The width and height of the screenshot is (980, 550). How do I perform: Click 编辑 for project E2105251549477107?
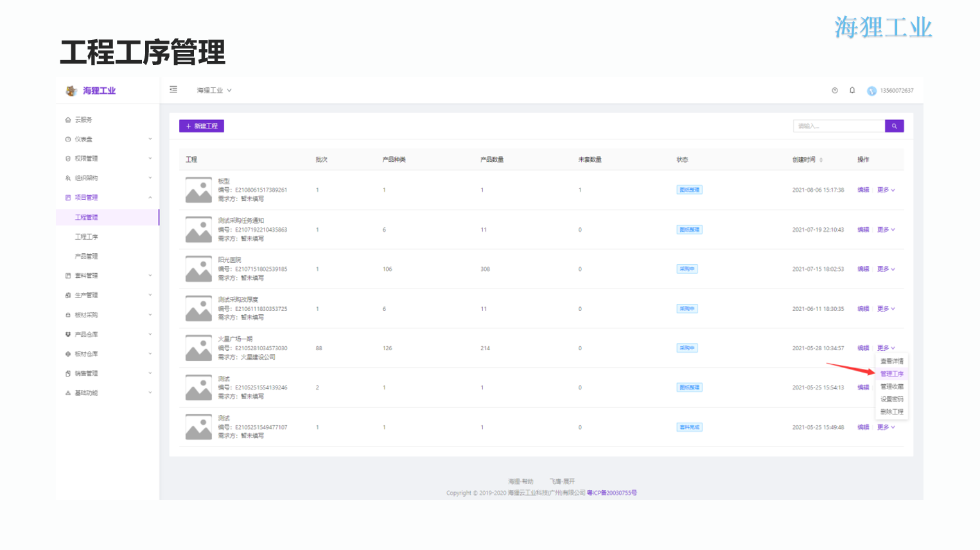863,427
